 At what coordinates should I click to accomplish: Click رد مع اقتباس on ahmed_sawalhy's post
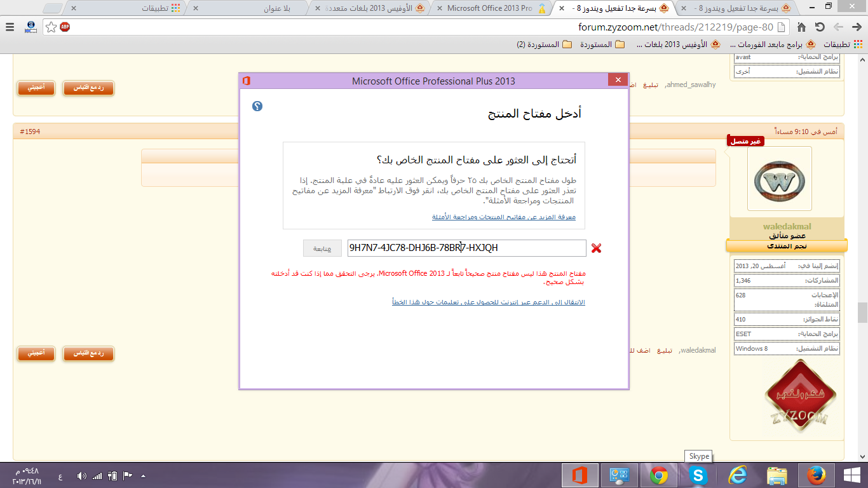point(88,88)
